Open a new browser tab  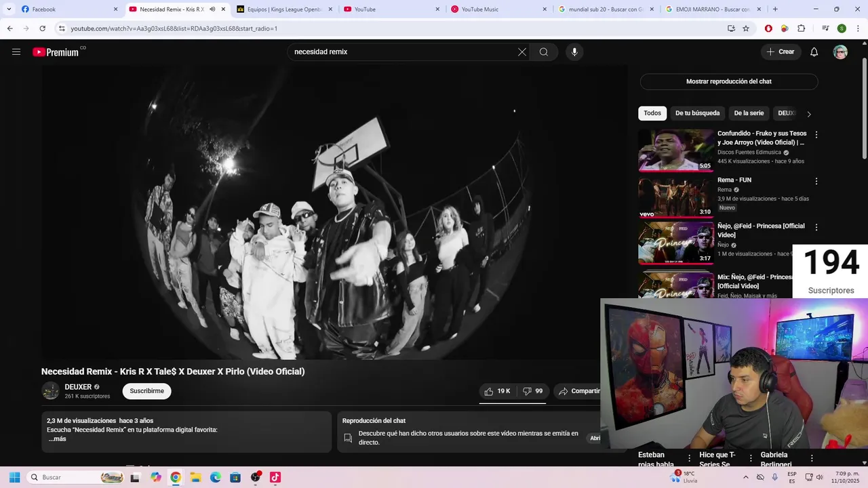(x=775, y=9)
